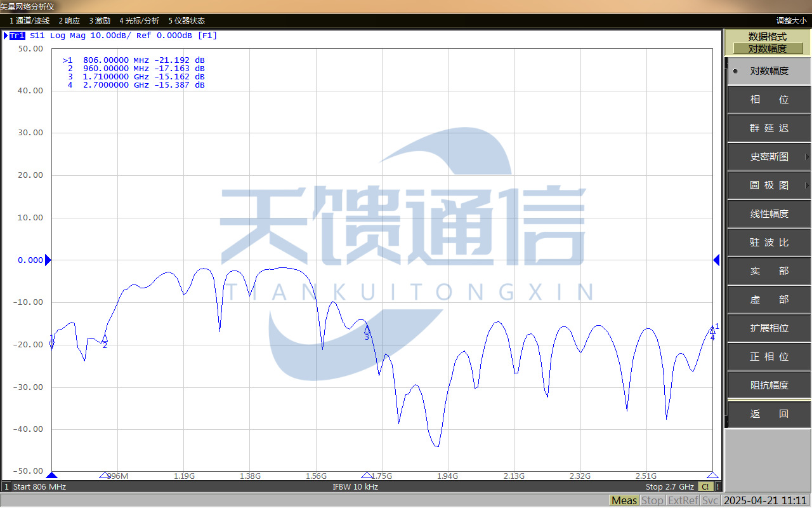This screenshot has height=508, width=812.
Task: Click the Start 806 MHz value
Action: coord(39,487)
